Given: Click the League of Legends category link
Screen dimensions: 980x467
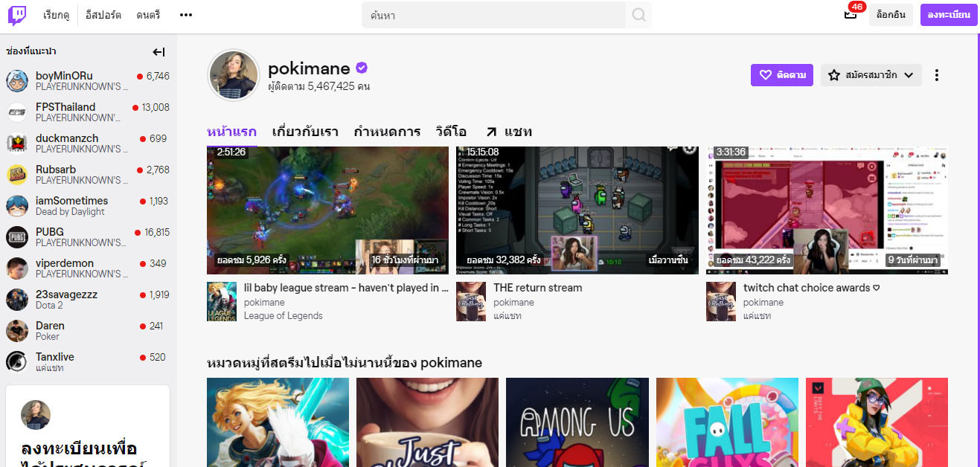Looking at the screenshot, I should pos(284,315).
